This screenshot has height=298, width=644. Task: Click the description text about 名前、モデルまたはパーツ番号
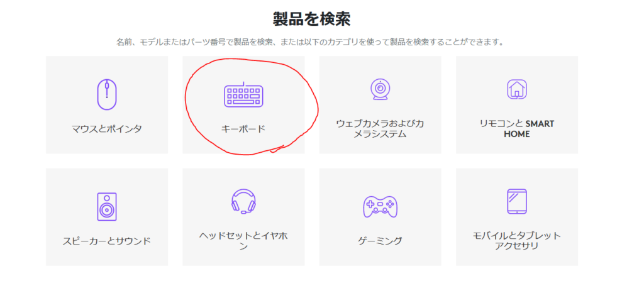pyautogui.click(x=311, y=42)
